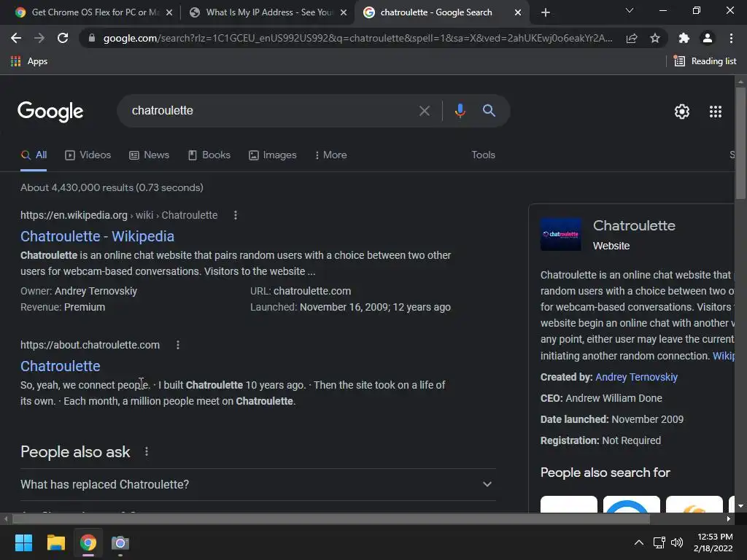Open search Tools

[x=483, y=155]
